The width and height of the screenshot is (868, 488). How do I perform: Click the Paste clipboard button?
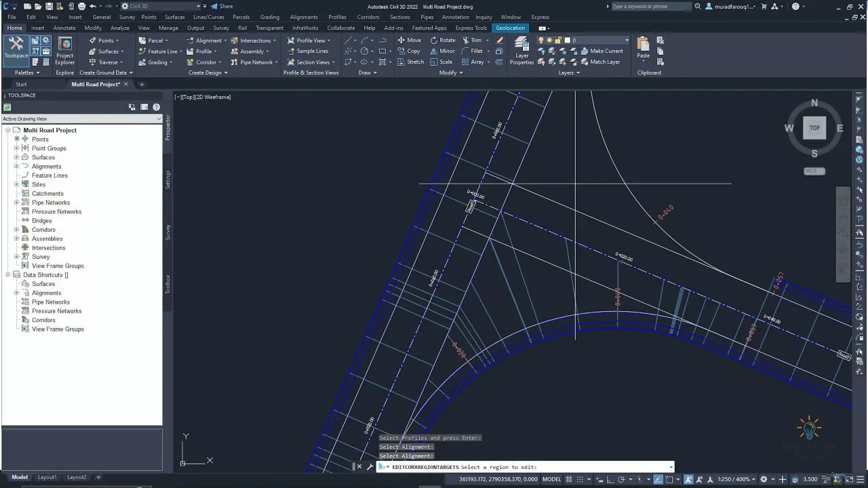(643, 48)
